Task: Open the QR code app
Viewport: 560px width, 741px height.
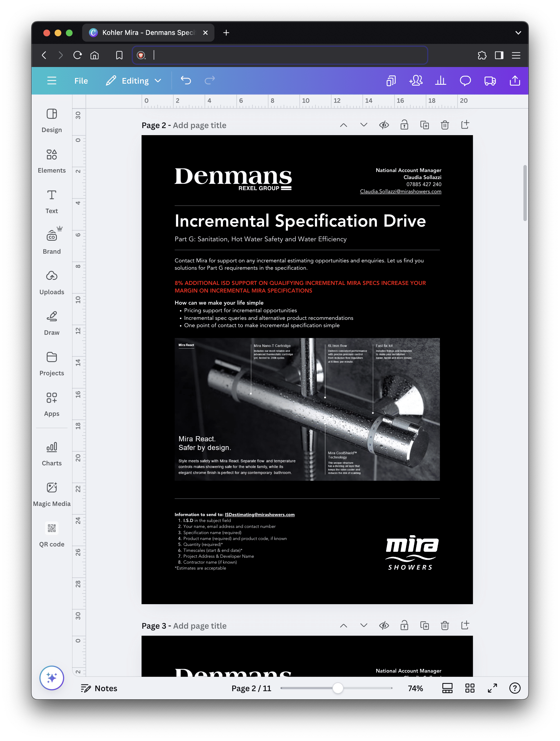Action: (51, 535)
